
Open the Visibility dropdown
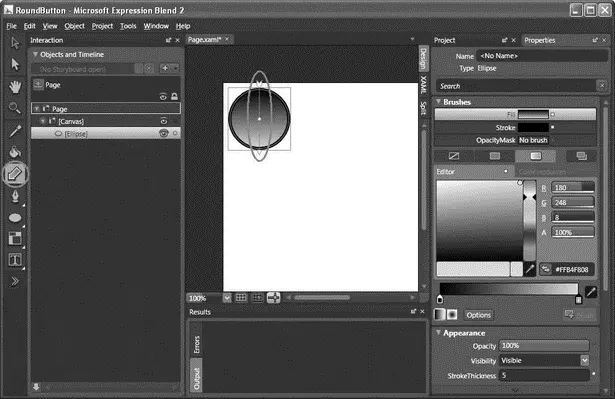[x=584, y=360]
